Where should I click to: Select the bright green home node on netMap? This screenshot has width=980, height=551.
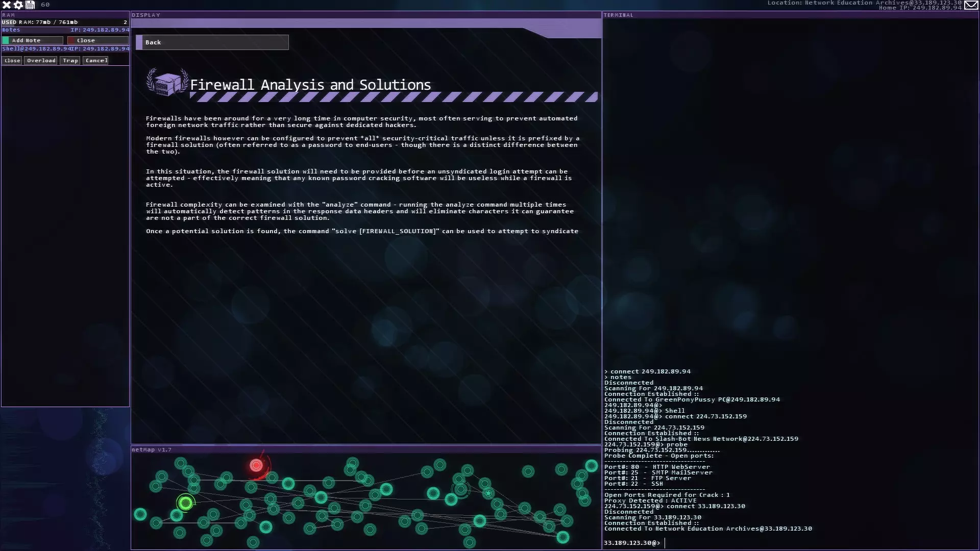coord(186,503)
